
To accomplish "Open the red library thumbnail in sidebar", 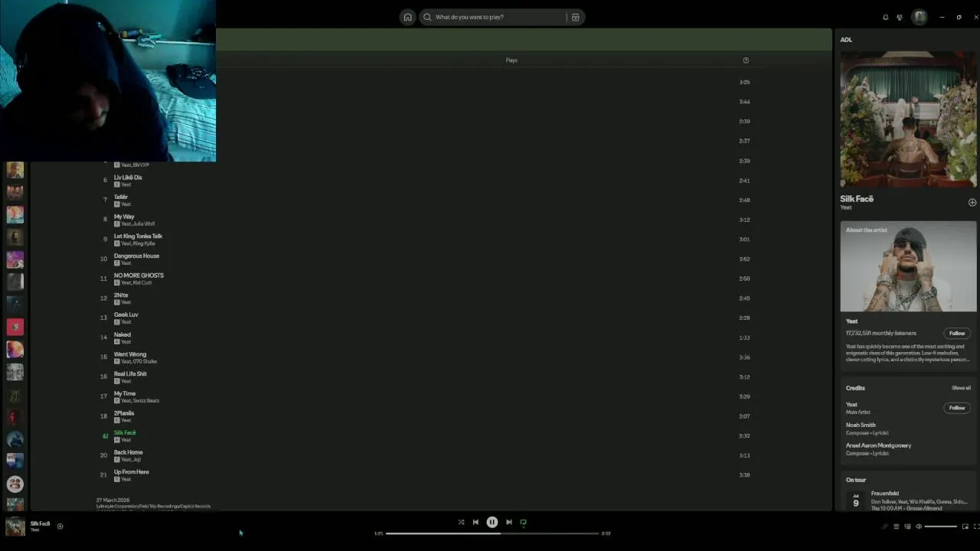I will coord(15,327).
